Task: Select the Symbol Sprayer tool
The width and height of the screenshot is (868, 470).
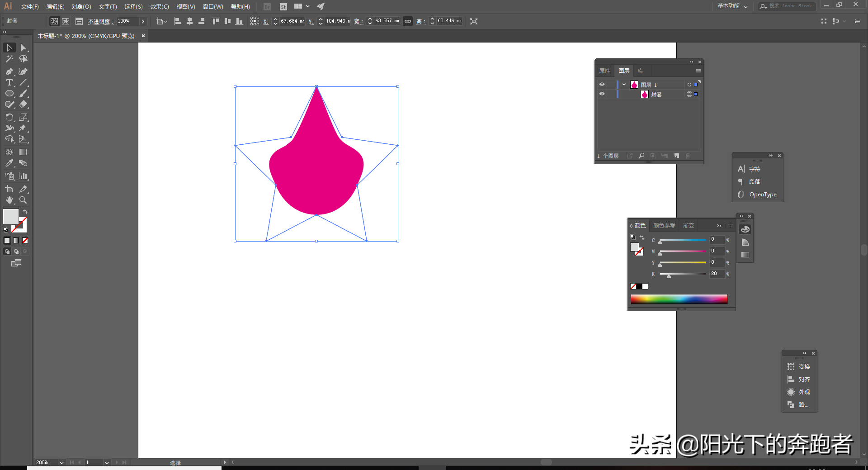Action: [9, 176]
